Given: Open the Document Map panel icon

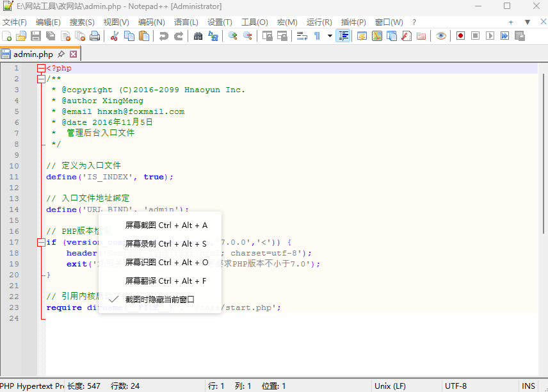Looking at the screenshot, I should (376, 36).
